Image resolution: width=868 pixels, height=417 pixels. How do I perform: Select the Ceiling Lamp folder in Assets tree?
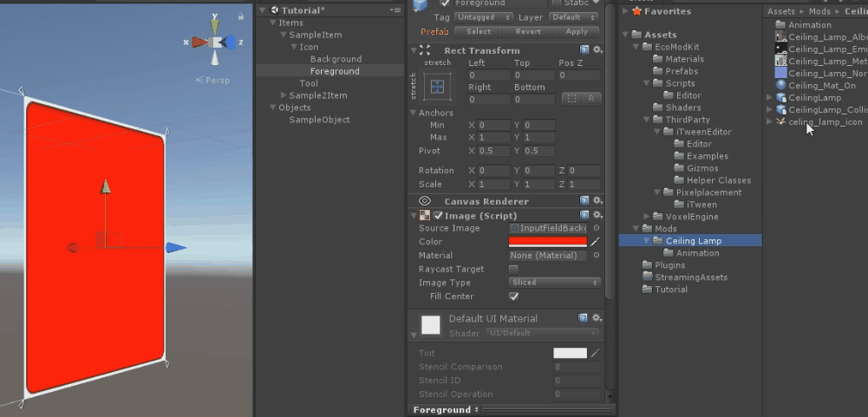click(693, 241)
